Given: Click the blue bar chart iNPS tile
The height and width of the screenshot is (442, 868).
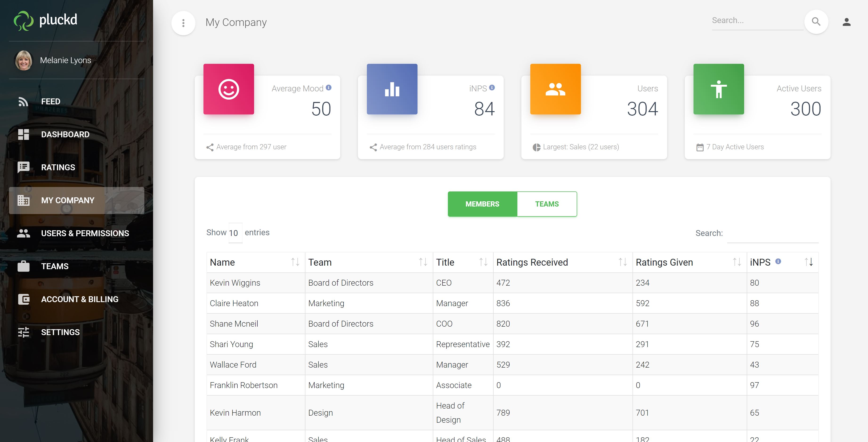Looking at the screenshot, I should coord(392,89).
